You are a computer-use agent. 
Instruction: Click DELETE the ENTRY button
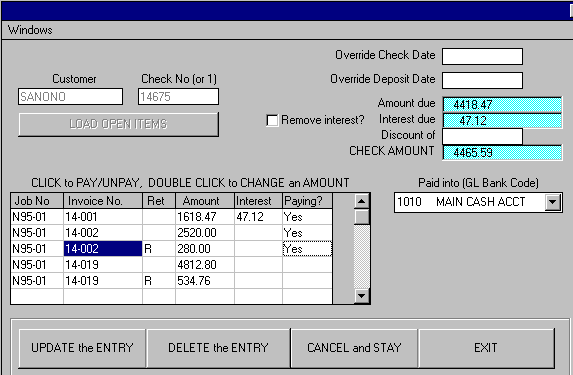point(218,348)
